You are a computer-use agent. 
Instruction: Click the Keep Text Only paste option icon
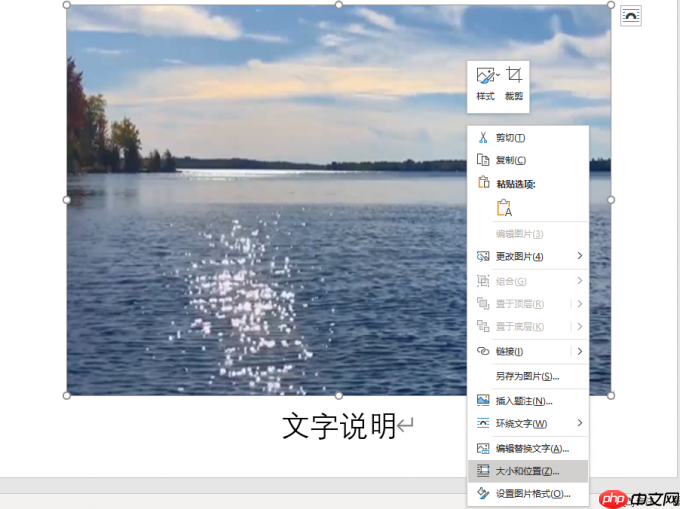click(x=504, y=207)
